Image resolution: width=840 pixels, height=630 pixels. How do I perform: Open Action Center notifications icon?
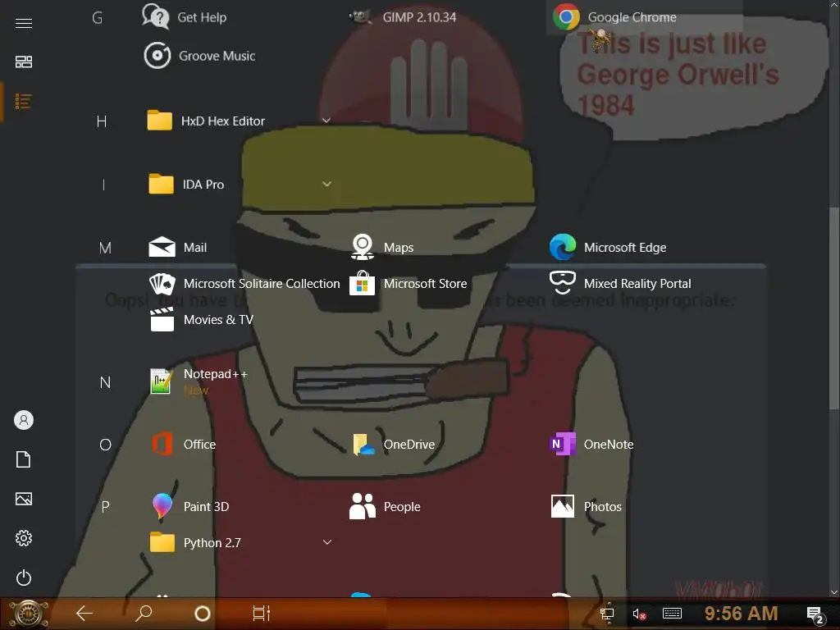(x=815, y=614)
